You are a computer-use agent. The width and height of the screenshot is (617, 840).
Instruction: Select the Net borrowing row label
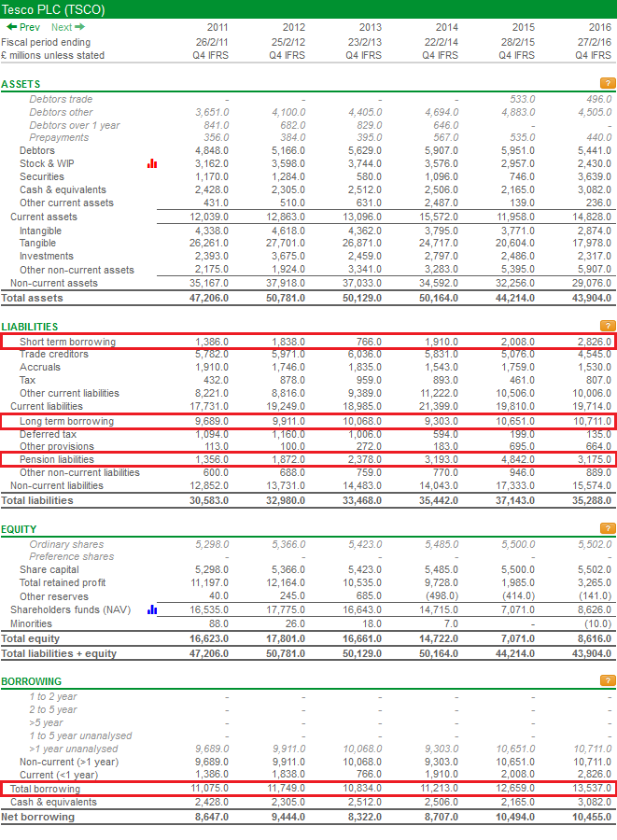(x=38, y=817)
